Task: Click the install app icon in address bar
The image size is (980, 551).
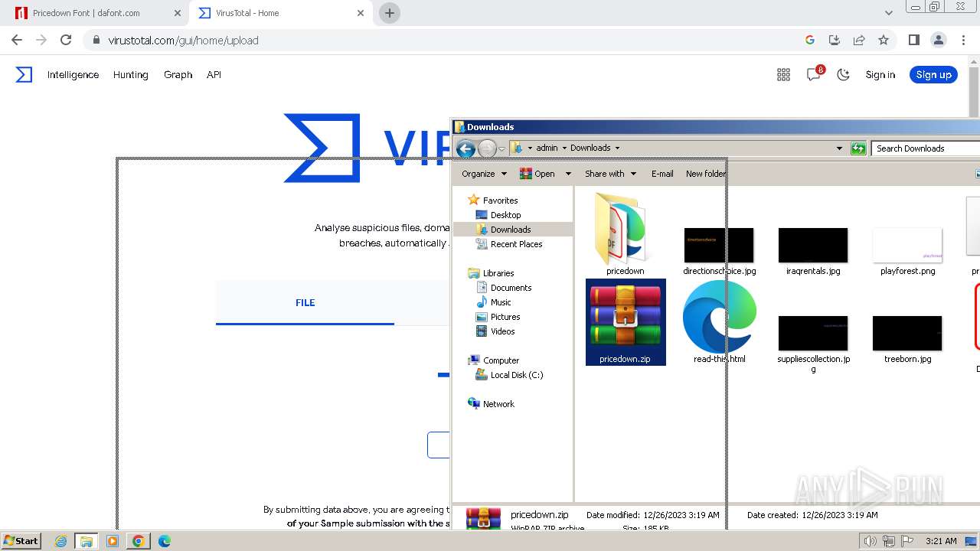Action: (835, 40)
